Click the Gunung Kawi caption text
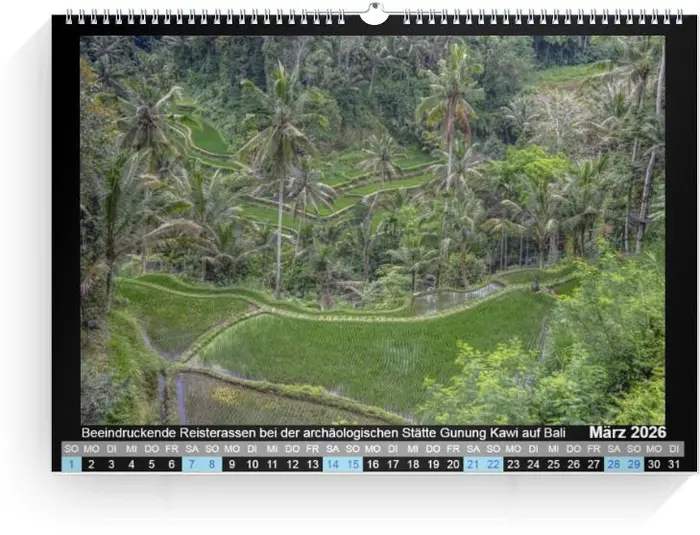Image resolution: width=700 pixels, height=535 pixels. (324, 433)
